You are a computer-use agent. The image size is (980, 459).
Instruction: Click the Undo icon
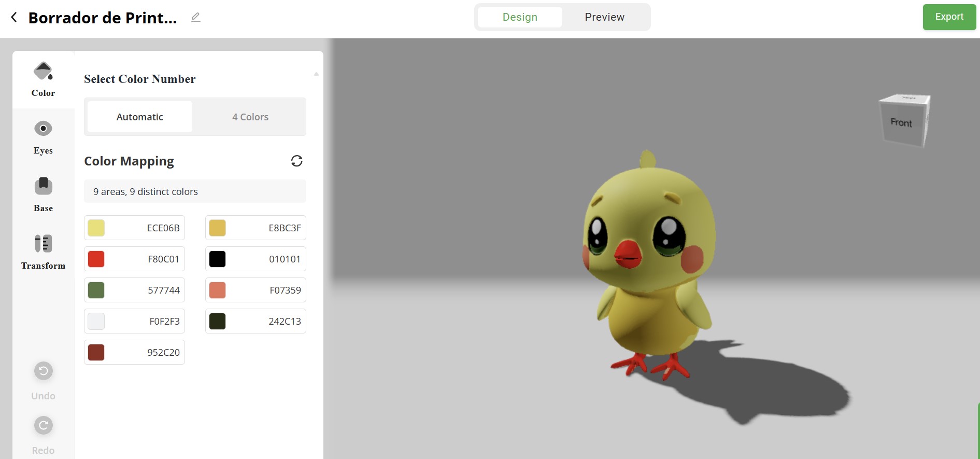[44, 371]
